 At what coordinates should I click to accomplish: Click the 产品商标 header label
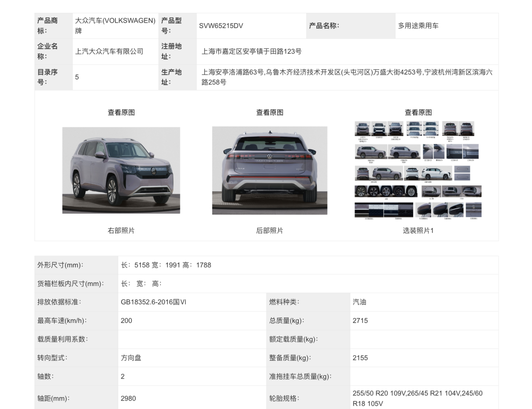[47, 26]
